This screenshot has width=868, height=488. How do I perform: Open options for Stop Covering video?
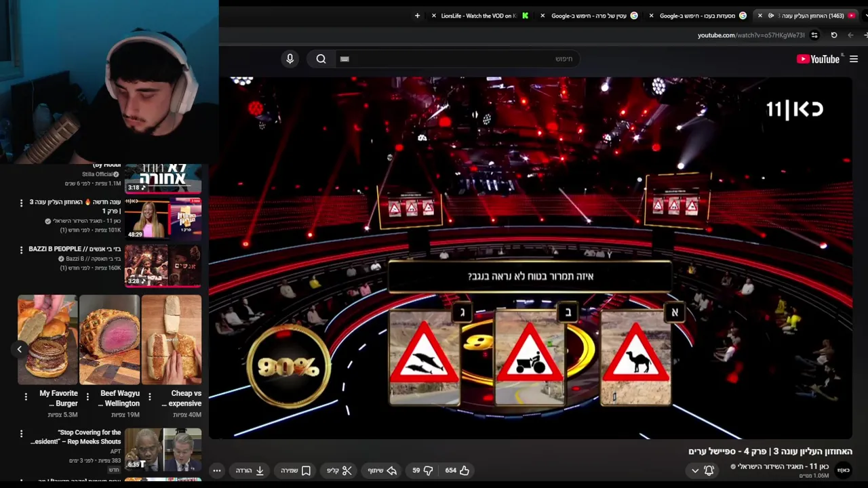21,433
